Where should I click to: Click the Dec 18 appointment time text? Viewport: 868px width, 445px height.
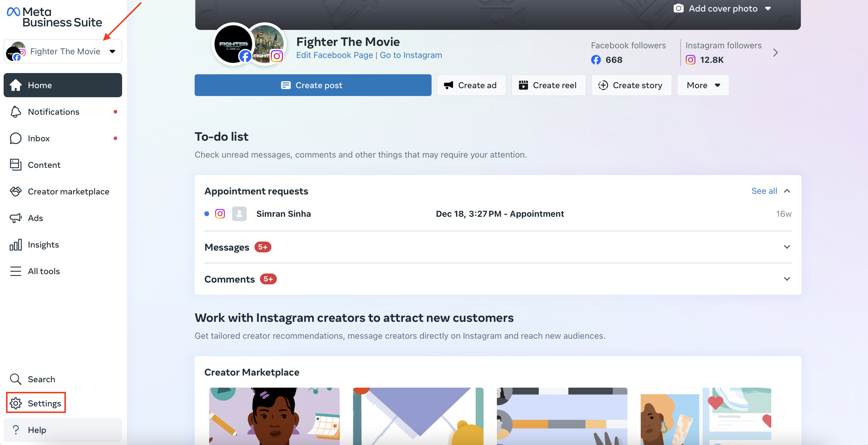pos(500,214)
